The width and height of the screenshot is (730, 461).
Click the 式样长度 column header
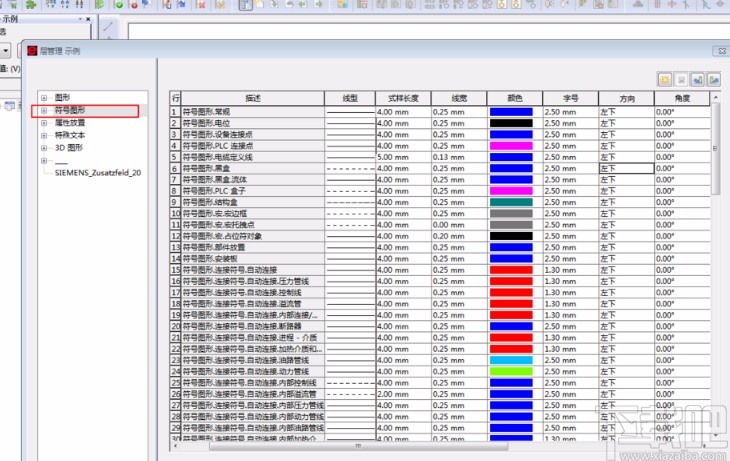pos(403,98)
